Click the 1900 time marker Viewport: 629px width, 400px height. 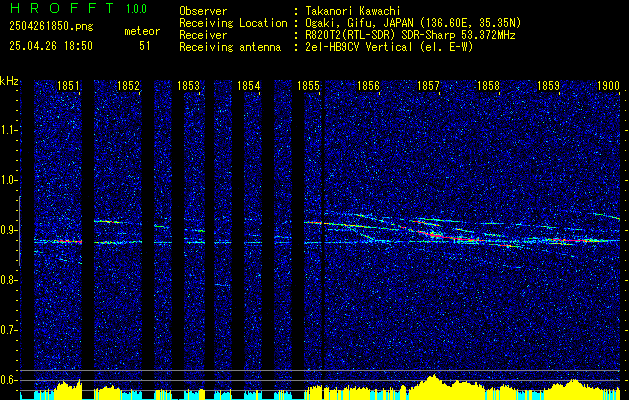[609, 86]
